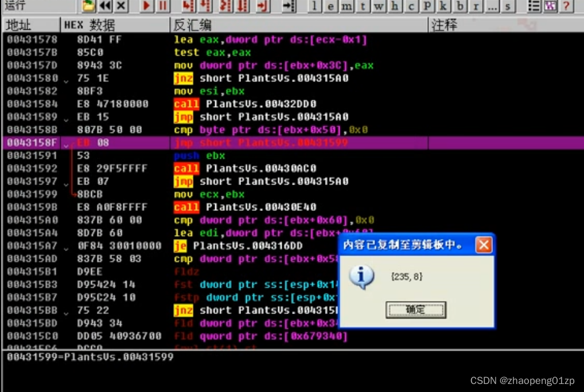
Task: Select the mov esi,ebx instruction
Action: (x=209, y=91)
